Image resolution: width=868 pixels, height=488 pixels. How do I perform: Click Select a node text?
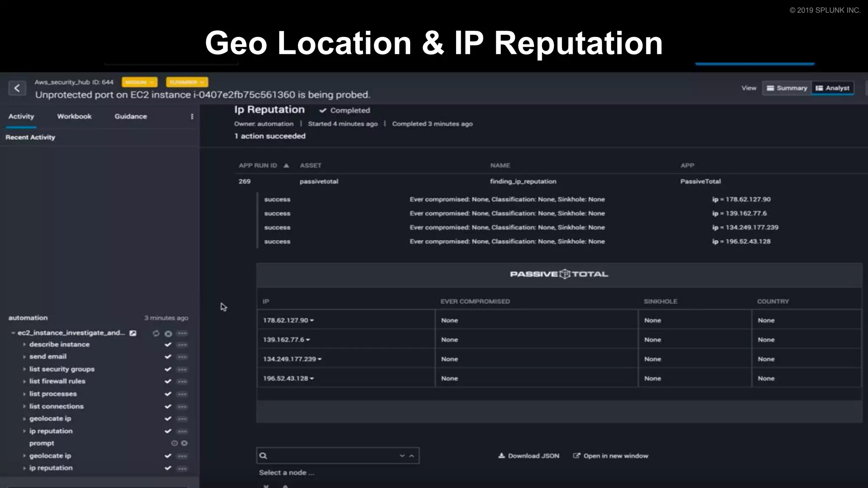(287, 473)
